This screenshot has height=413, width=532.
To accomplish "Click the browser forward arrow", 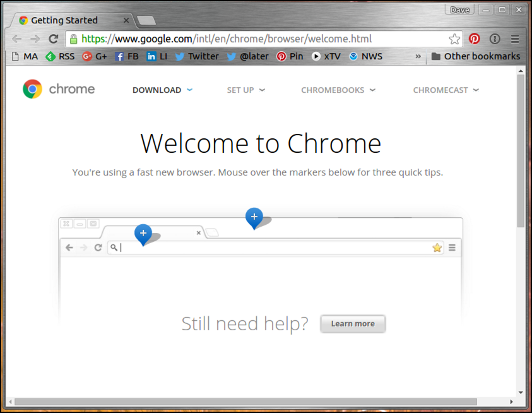I will pos(35,39).
